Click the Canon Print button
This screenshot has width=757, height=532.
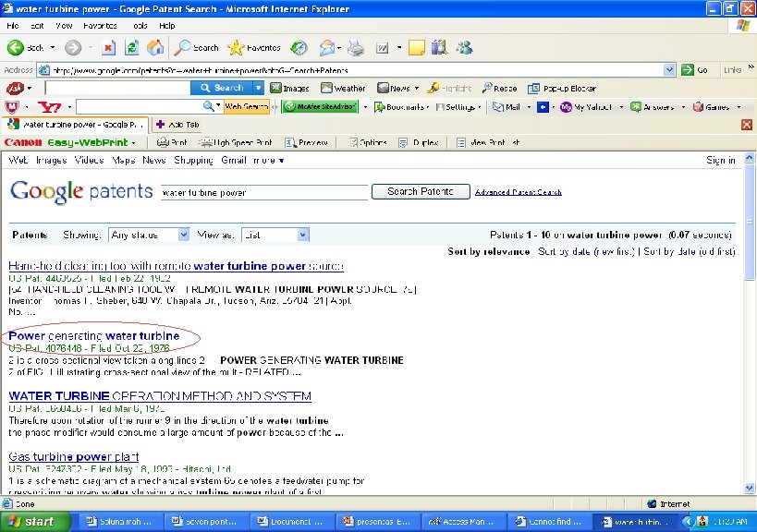point(172,142)
